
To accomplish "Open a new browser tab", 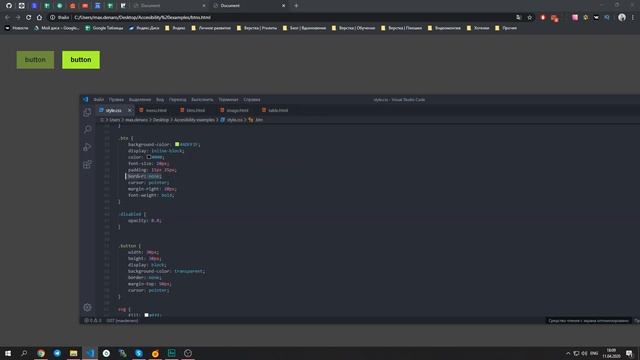I will click(296, 6).
